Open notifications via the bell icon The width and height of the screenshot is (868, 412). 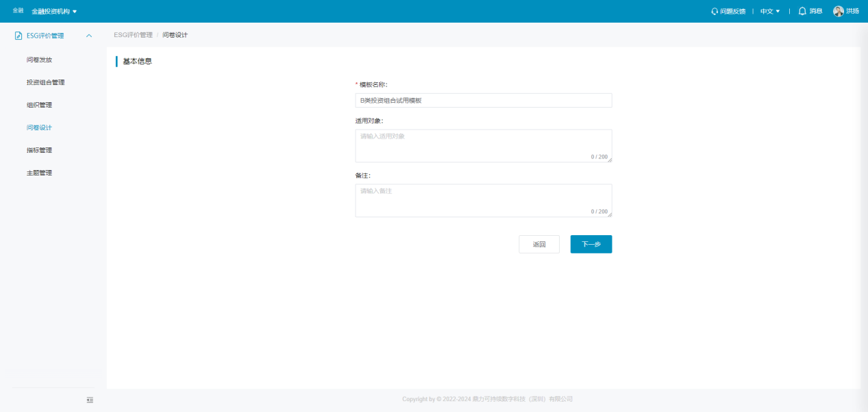(802, 11)
